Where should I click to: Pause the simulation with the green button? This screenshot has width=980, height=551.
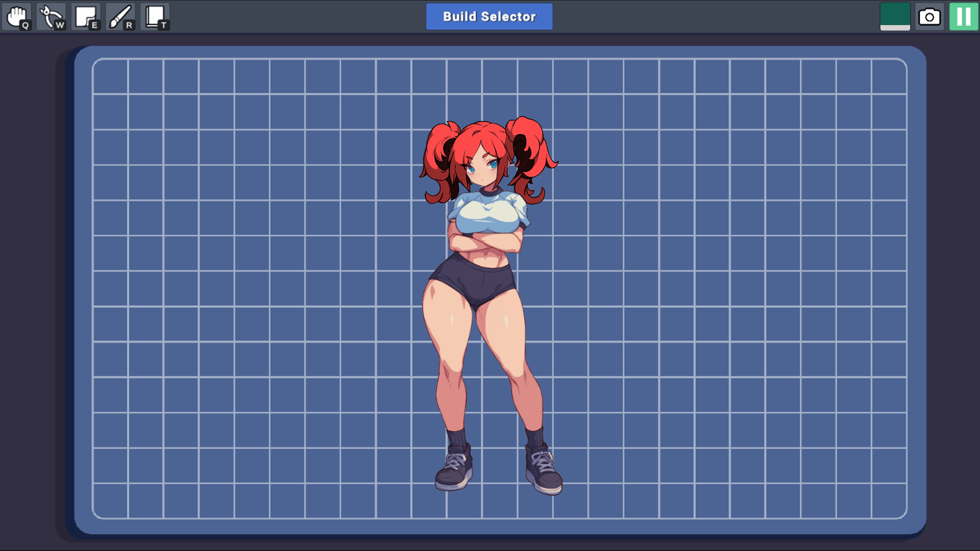(x=963, y=17)
